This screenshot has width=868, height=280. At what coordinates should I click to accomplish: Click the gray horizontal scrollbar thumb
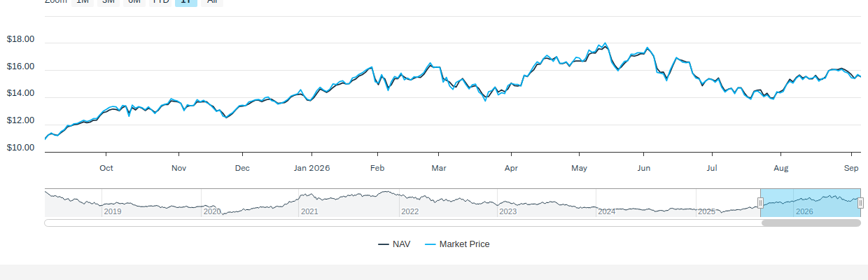(811, 223)
